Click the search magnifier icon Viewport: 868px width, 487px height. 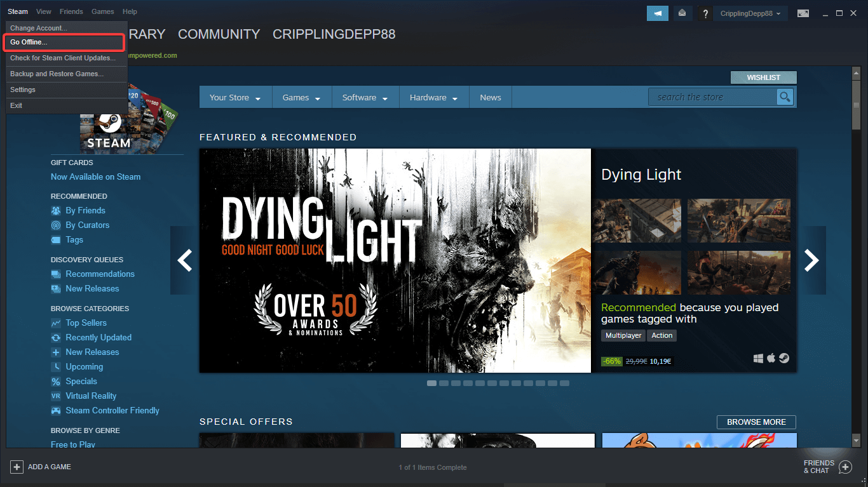click(786, 97)
